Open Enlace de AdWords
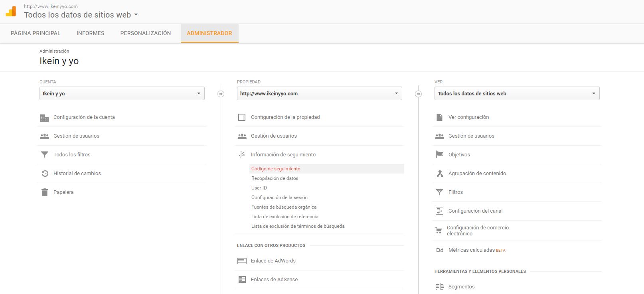 click(273, 261)
